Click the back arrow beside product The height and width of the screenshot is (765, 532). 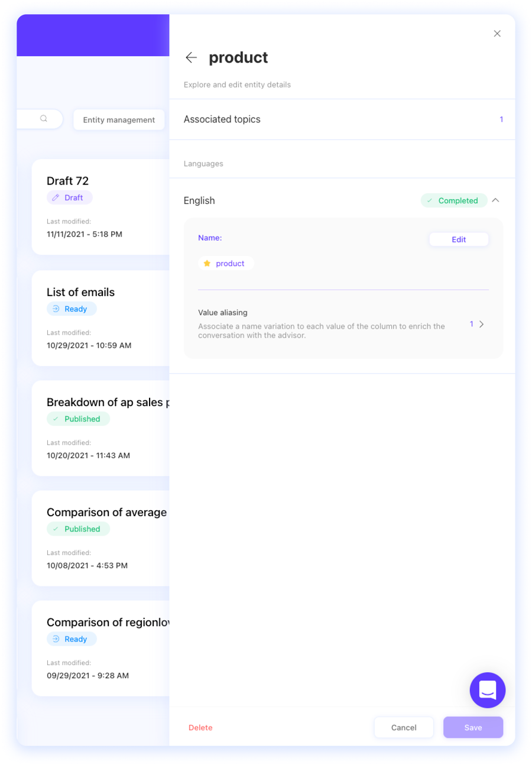tap(191, 57)
